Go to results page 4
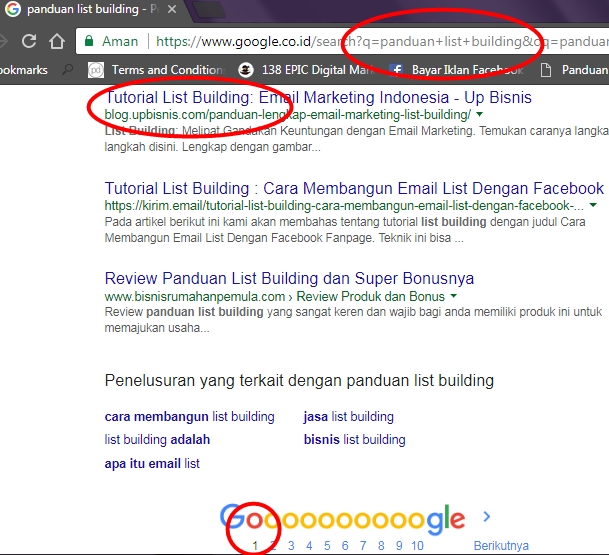 point(309,546)
